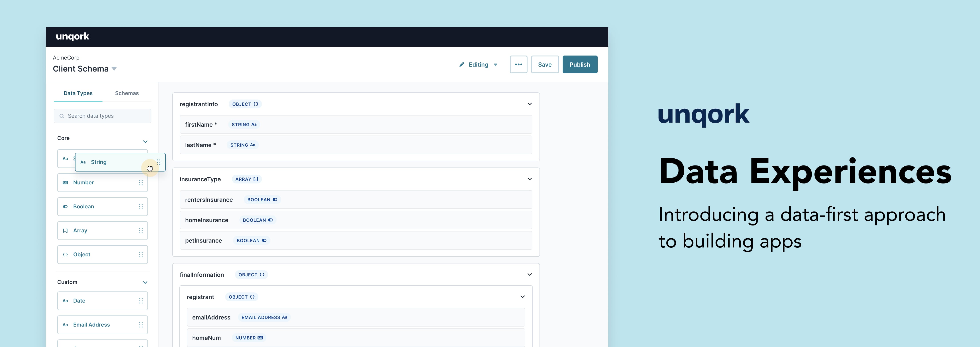Click the registrantInfo OBJECT type badge
Viewport: 980px width, 347px height.
[245, 104]
